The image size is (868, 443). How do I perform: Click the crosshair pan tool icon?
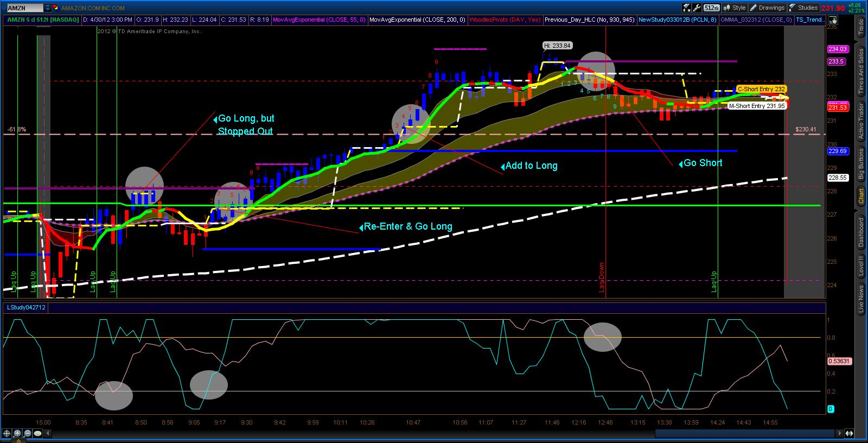(x=7, y=433)
